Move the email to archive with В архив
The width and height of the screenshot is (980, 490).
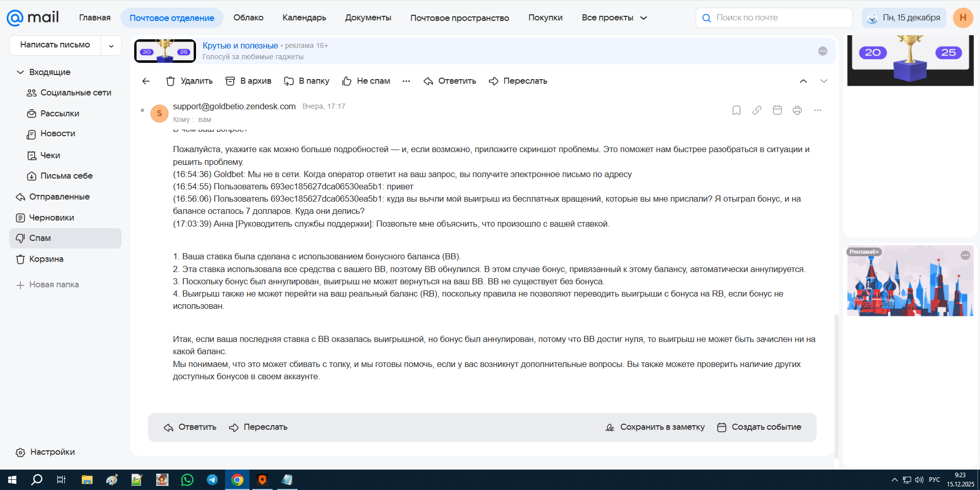pyautogui.click(x=249, y=81)
